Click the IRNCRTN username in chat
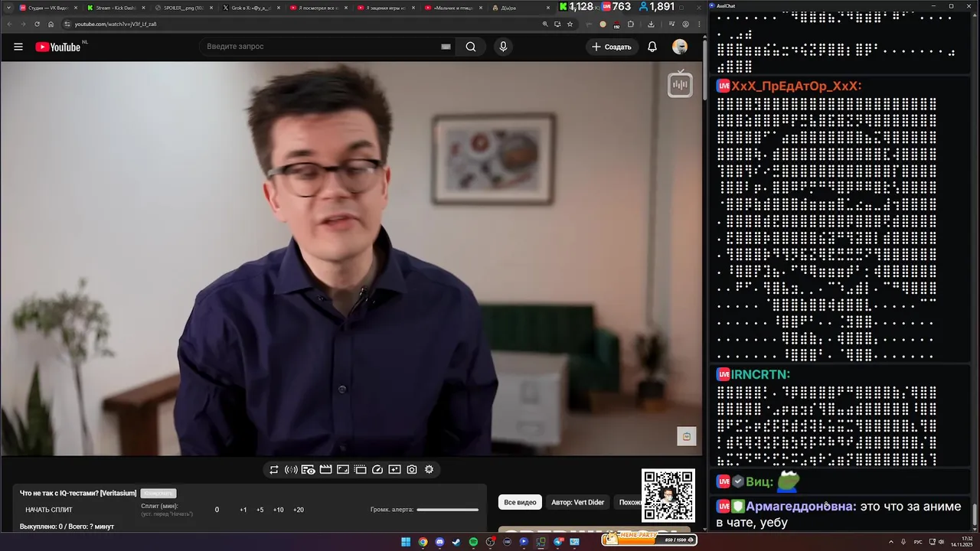The height and width of the screenshot is (551, 980). [760, 374]
